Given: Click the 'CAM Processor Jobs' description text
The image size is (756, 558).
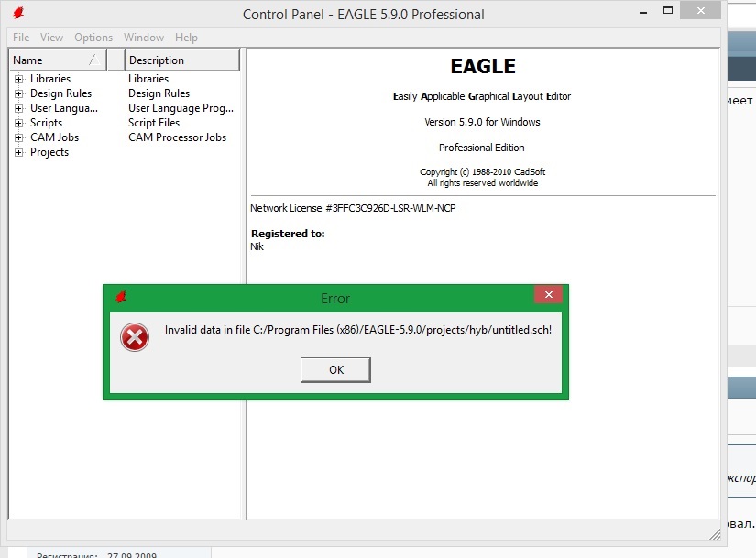Looking at the screenshot, I should [177, 137].
